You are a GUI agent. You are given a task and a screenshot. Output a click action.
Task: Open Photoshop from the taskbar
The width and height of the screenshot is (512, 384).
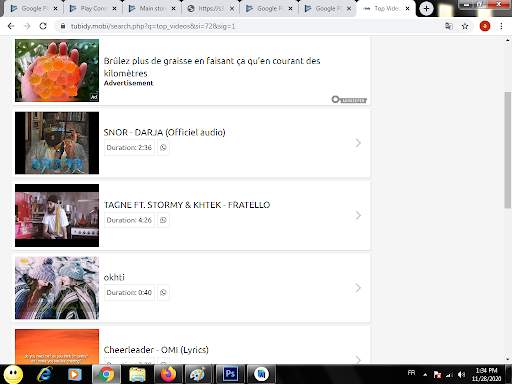coord(230,374)
